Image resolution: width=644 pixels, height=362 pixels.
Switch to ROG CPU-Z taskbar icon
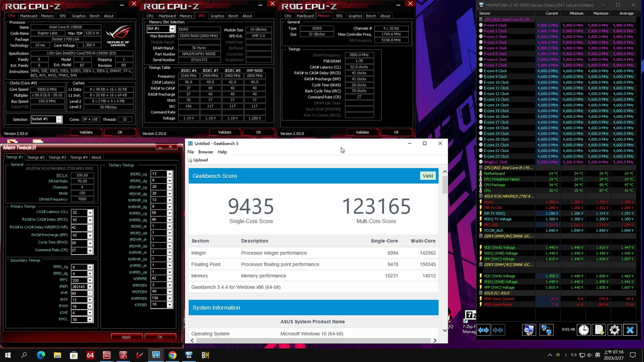pos(107,355)
